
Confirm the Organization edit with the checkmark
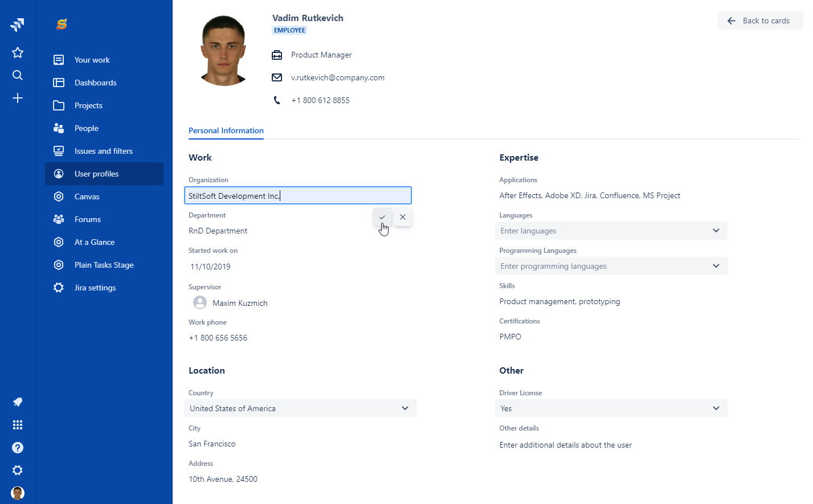pyautogui.click(x=382, y=217)
